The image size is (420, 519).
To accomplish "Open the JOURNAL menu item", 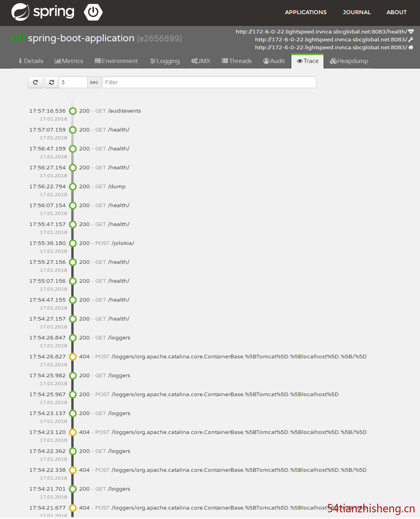I will pos(356,12).
